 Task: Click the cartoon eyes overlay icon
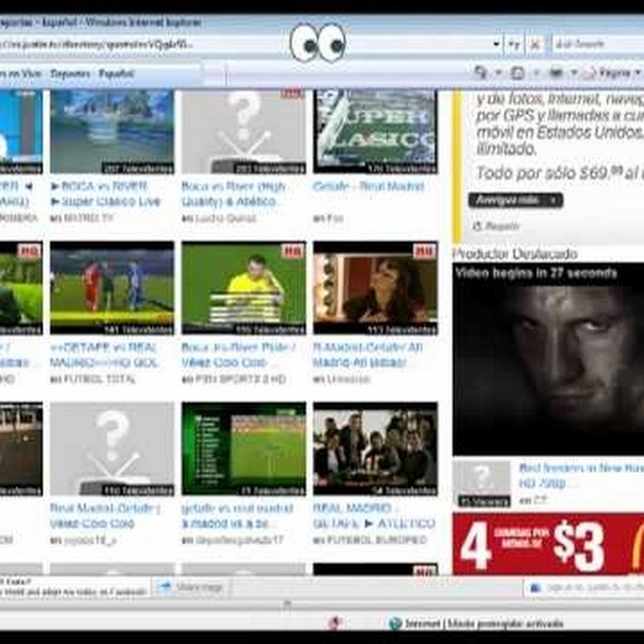point(318,42)
